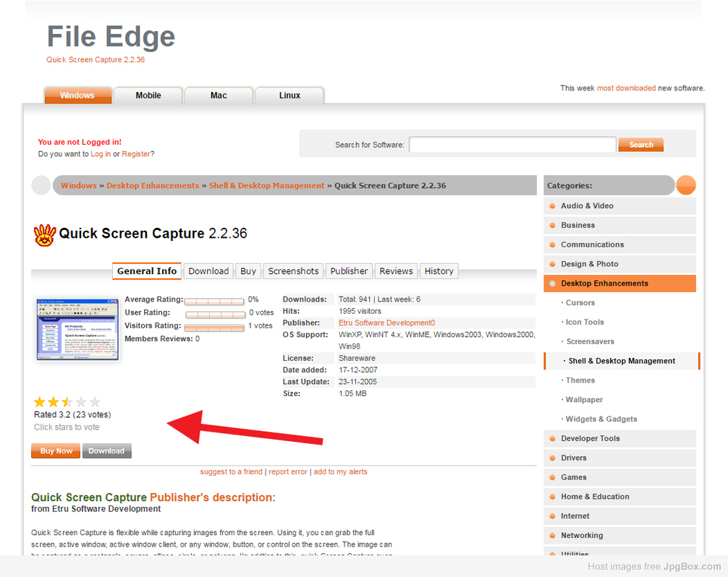The width and height of the screenshot is (728, 577).
Task: Open the Screensavers subcategory
Action: click(x=590, y=342)
